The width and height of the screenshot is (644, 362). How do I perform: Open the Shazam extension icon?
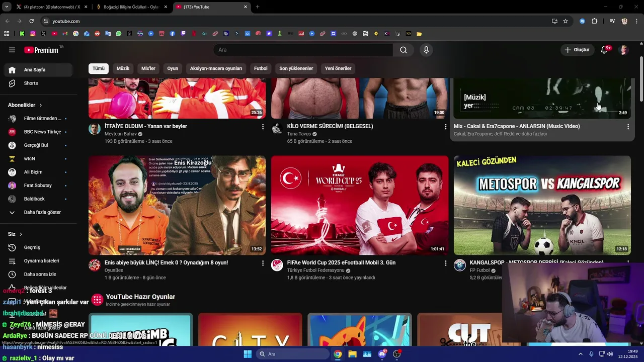582,21
